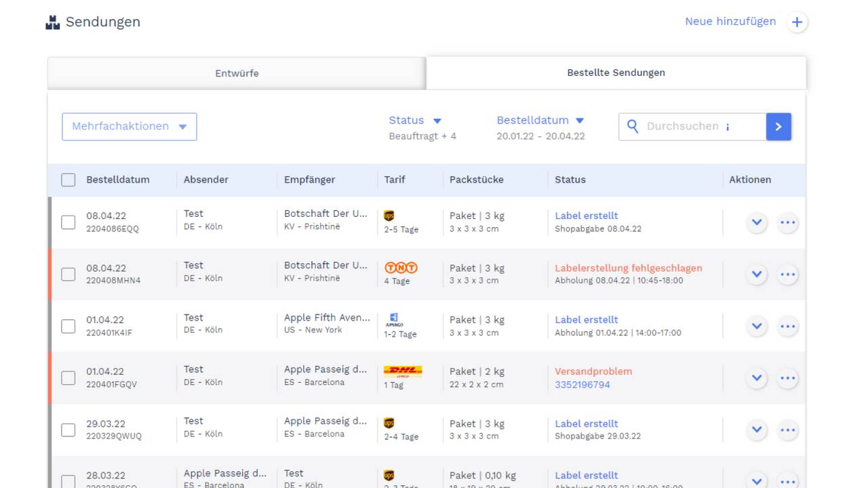The height and width of the screenshot is (488, 868).
Task: Select checkbox for shipment 220329QWUQ
Action: pyautogui.click(x=68, y=430)
